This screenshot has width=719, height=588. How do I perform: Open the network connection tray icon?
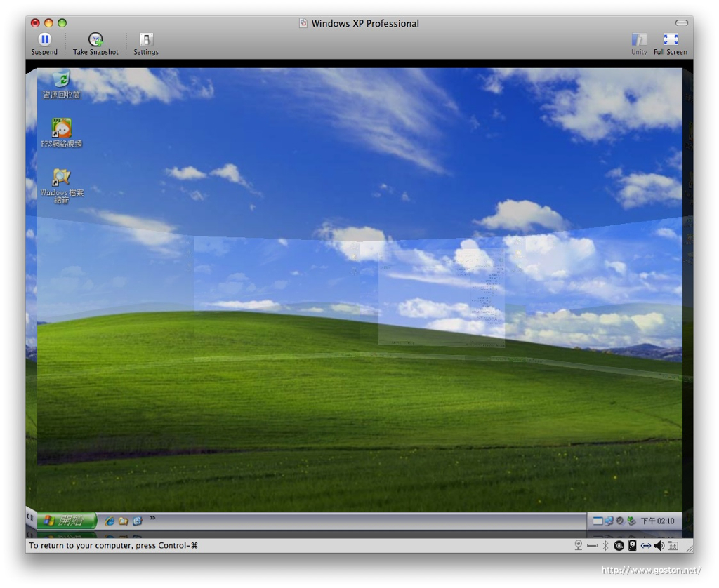pos(609,521)
